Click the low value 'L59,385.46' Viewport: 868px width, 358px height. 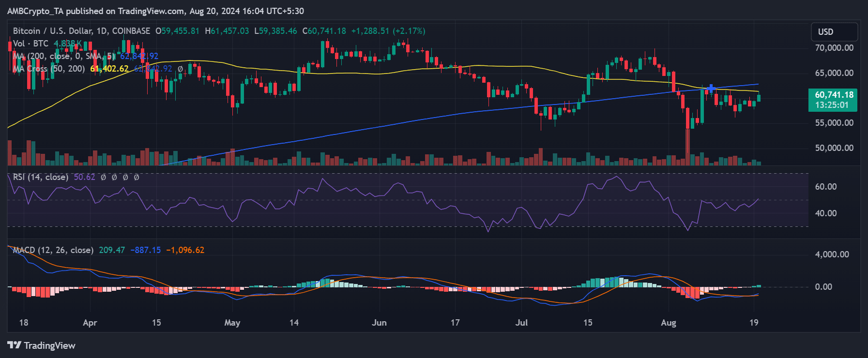[276, 31]
